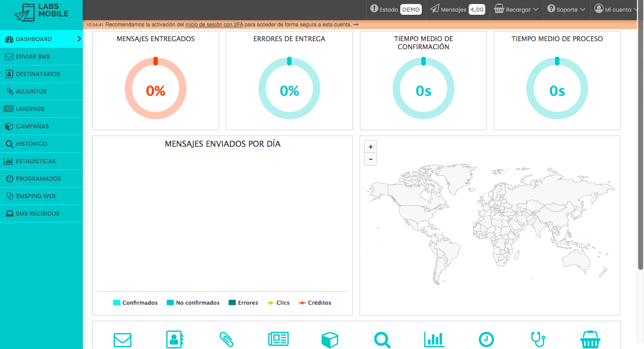Toggle Confirmados series in chart legend

136,303
